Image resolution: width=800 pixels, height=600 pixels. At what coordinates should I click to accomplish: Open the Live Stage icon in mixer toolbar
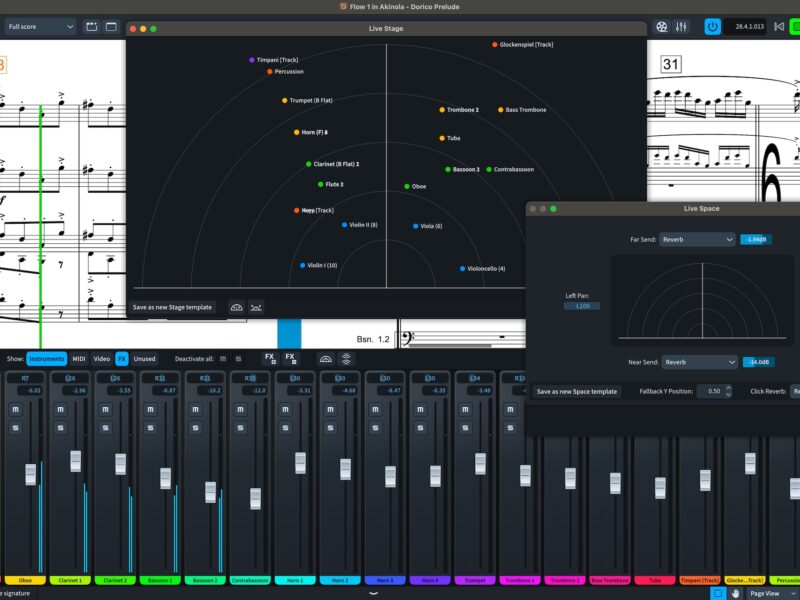(x=325, y=358)
